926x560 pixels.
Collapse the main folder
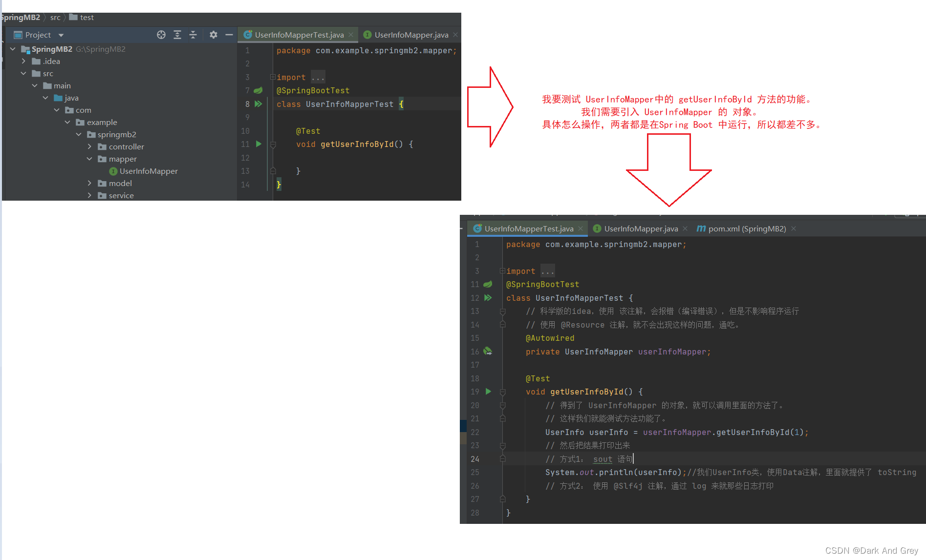click(35, 85)
